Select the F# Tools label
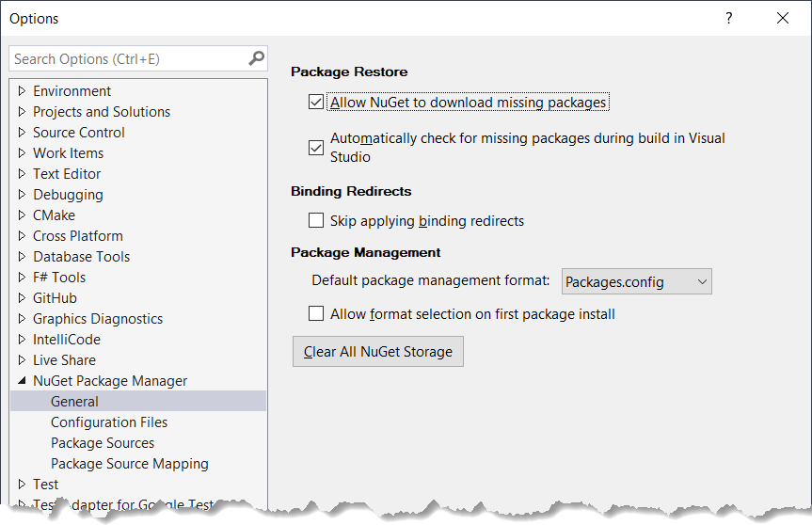Viewport: 812px width, 525px height. click(x=59, y=278)
